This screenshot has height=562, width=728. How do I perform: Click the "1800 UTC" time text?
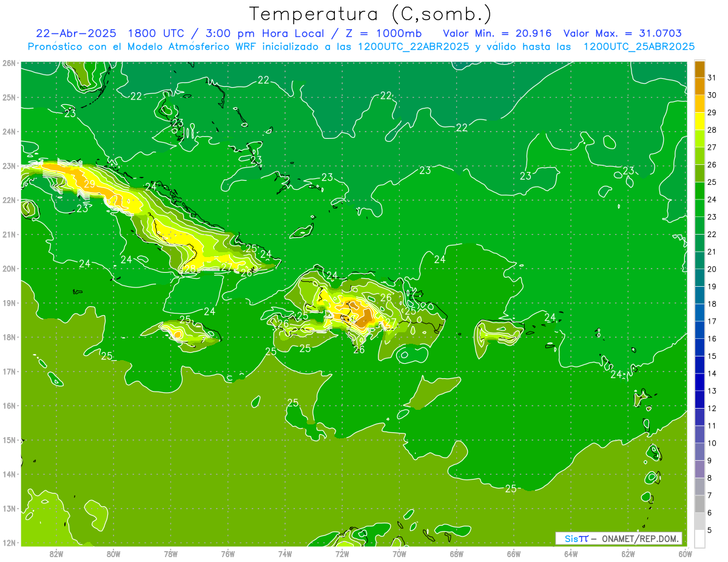[x=157, y=33]
